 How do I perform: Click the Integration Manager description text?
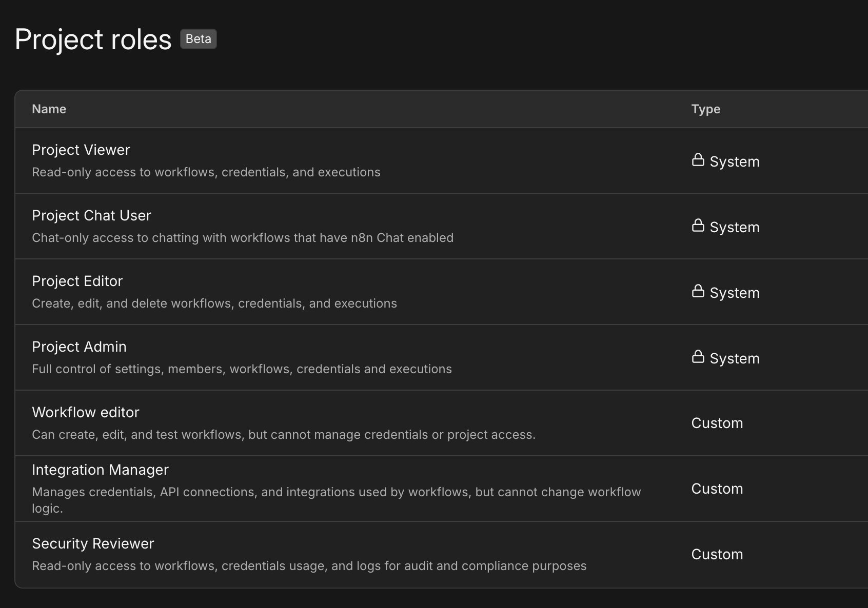click(x=336, y=492)
